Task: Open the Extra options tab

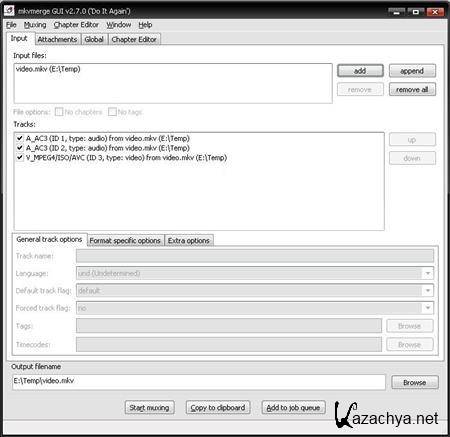Action: (x=189, y=240)
